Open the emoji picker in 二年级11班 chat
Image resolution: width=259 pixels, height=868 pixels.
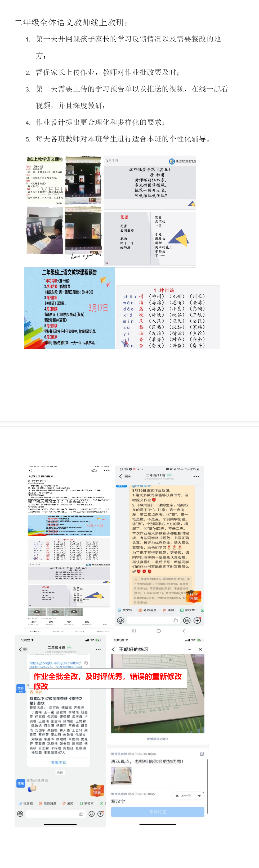186,620
